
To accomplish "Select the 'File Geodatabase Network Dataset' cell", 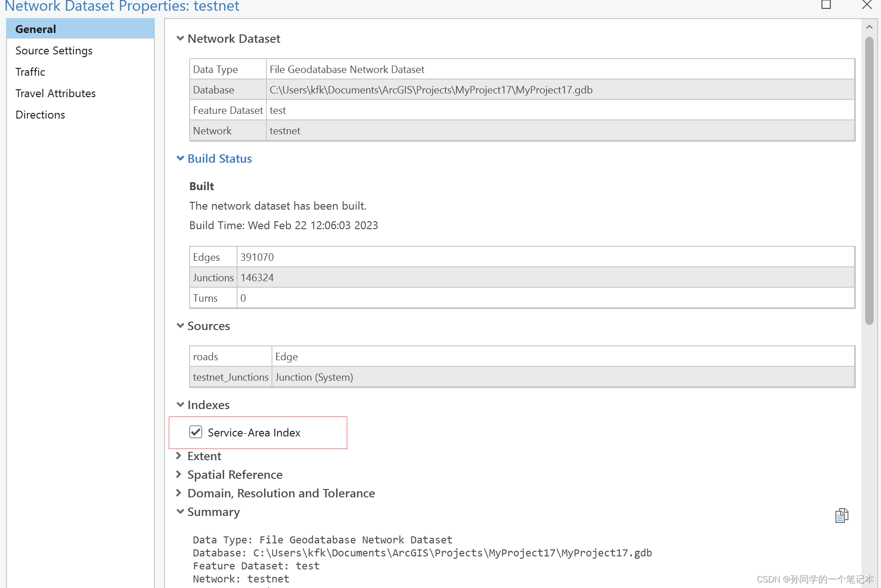I will (560, 69).
